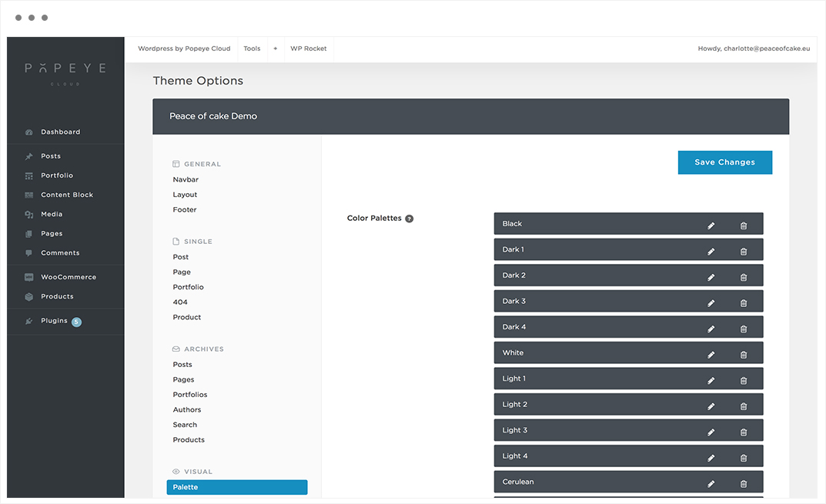Delete the Cerulean palette

(744, 484)
